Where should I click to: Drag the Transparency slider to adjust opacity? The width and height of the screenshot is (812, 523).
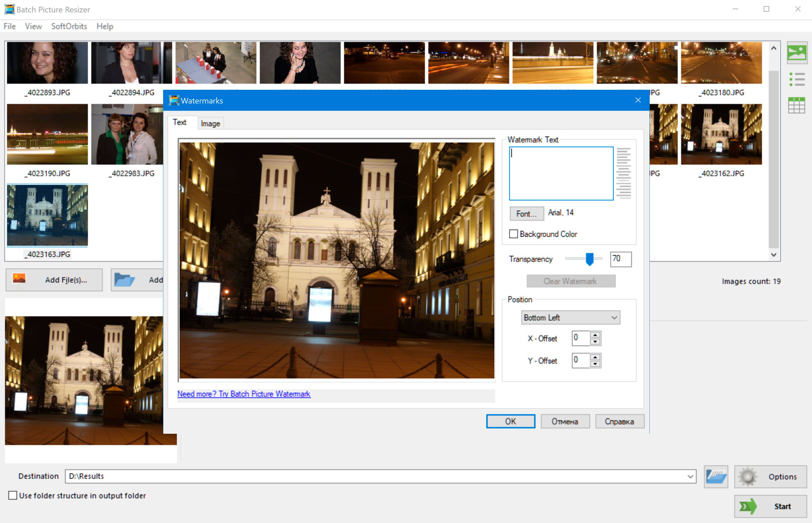591,259
